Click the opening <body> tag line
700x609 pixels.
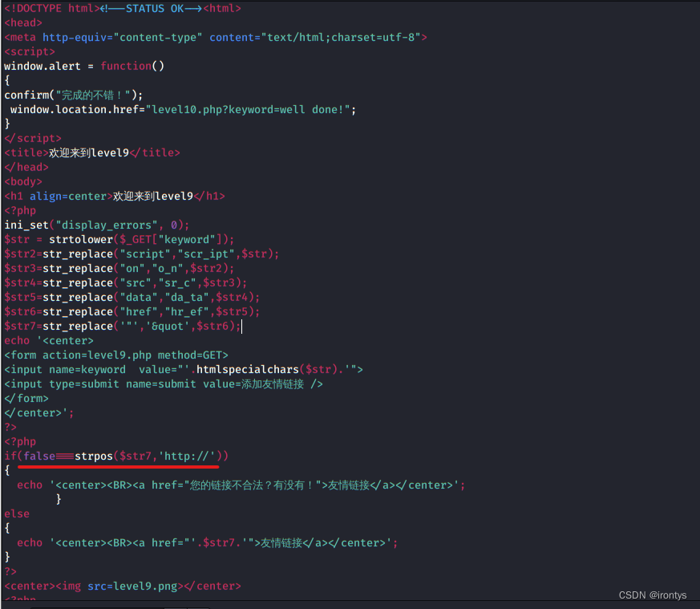23,181
